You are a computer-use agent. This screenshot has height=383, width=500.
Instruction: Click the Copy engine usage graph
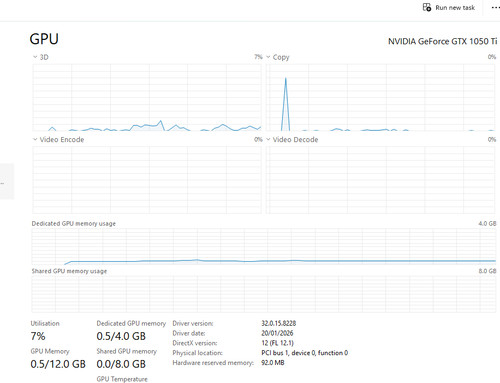pos(381,97)
